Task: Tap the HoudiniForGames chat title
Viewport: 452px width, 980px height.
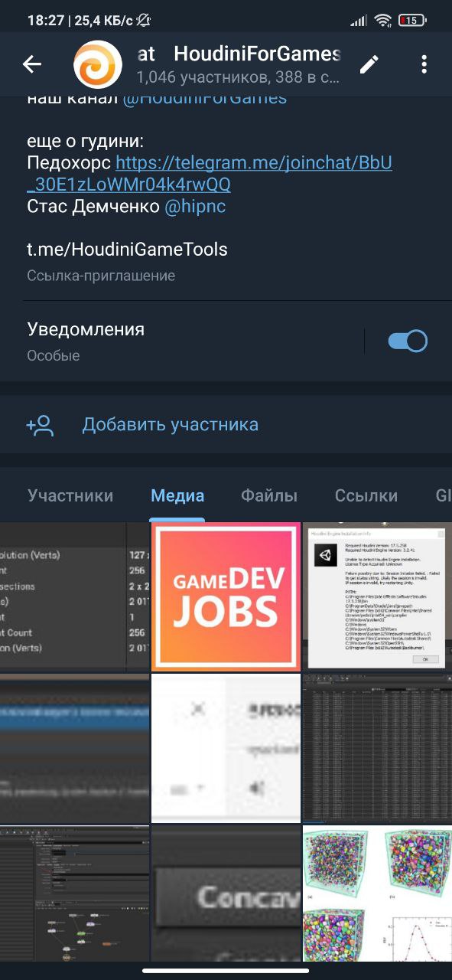Action: (x=238, y=54)
